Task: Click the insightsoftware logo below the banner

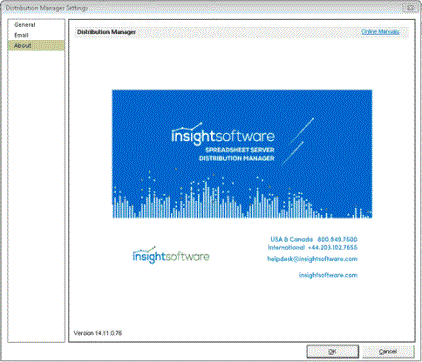Action: (171, 255)
